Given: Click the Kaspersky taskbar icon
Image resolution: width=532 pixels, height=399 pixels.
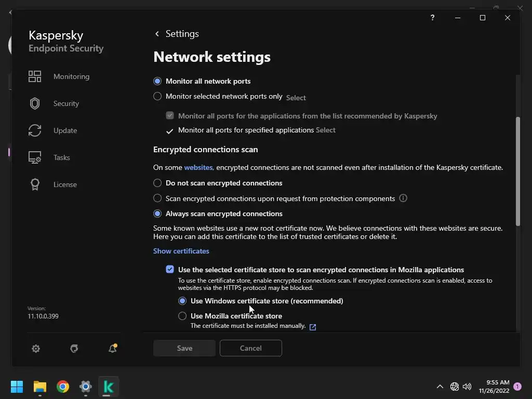Looking at the screenshot, I should pos(108,387).
